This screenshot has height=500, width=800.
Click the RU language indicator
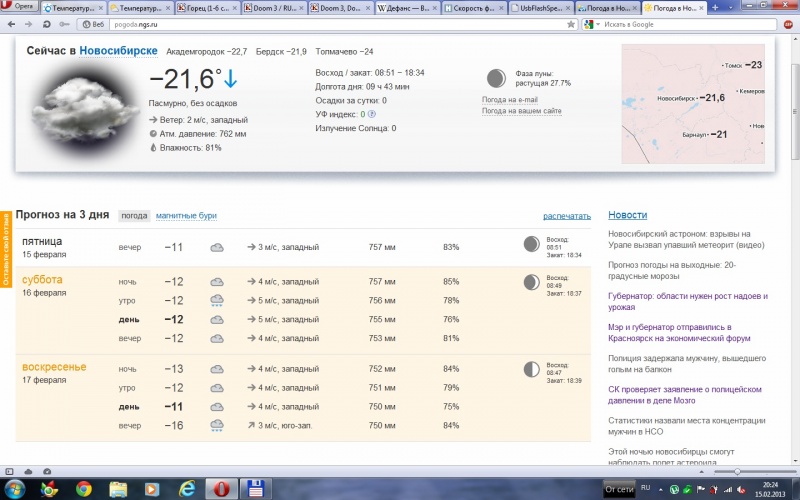(645, 488)
